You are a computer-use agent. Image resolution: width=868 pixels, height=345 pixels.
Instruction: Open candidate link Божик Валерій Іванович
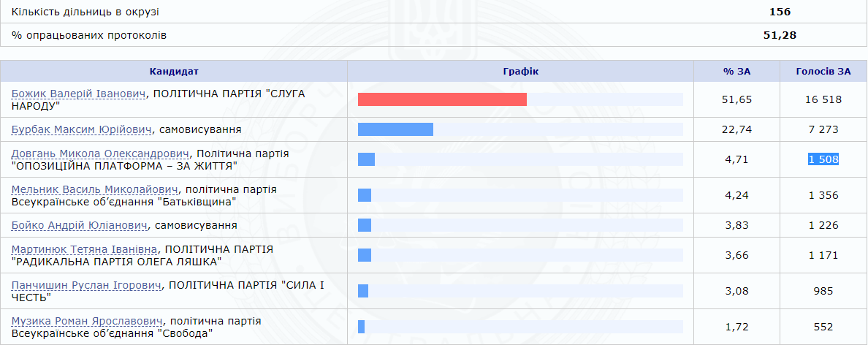(x=79, y=94)
